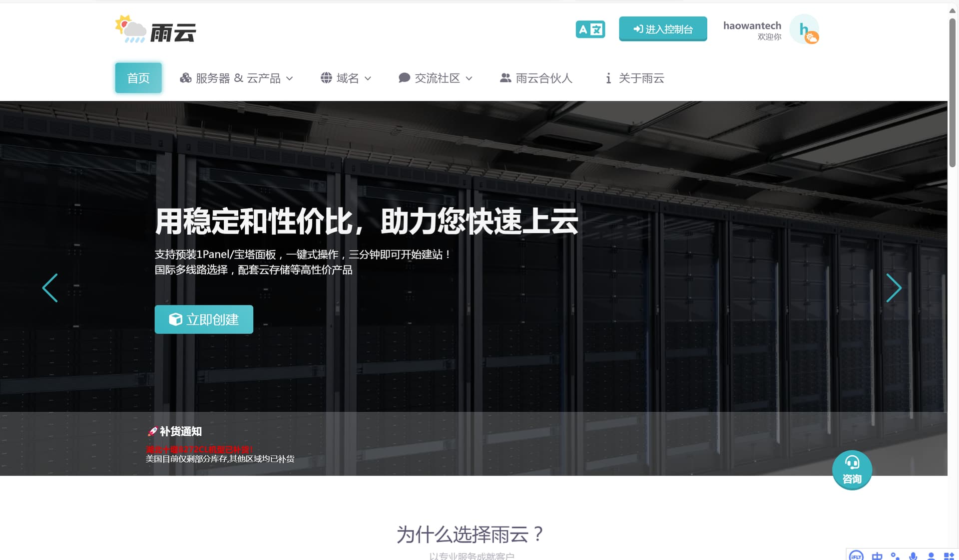This screenshot has width=959, height=560.
Task: Toggle the punctuation mode in IME bar
Action: (895, 556)
